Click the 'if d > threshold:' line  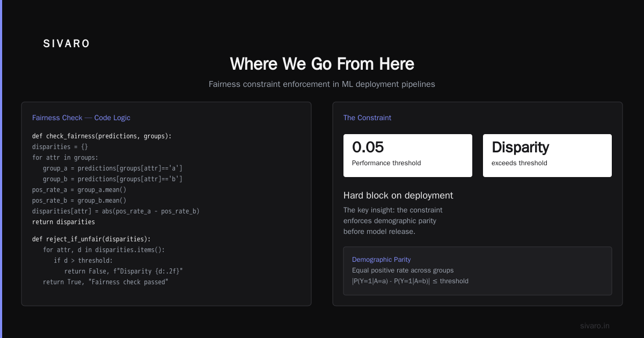[x=83, y=261]
